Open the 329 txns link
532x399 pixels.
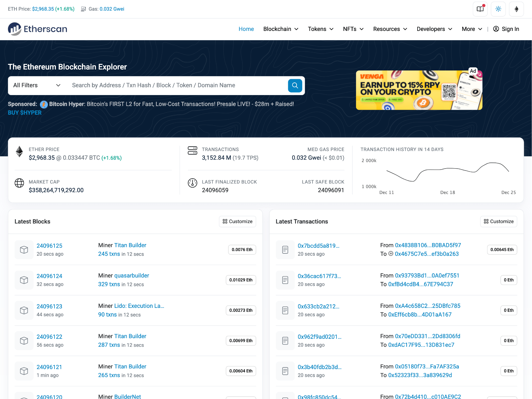click(109, 284)
